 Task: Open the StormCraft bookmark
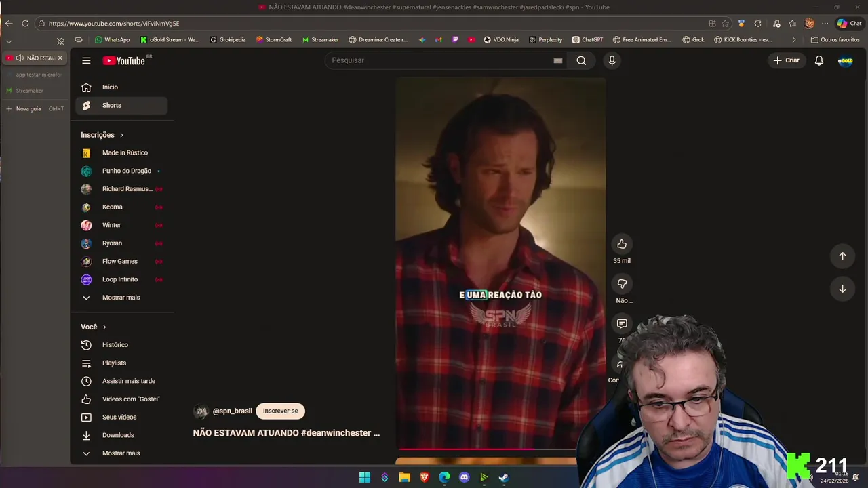pos(274,39)
